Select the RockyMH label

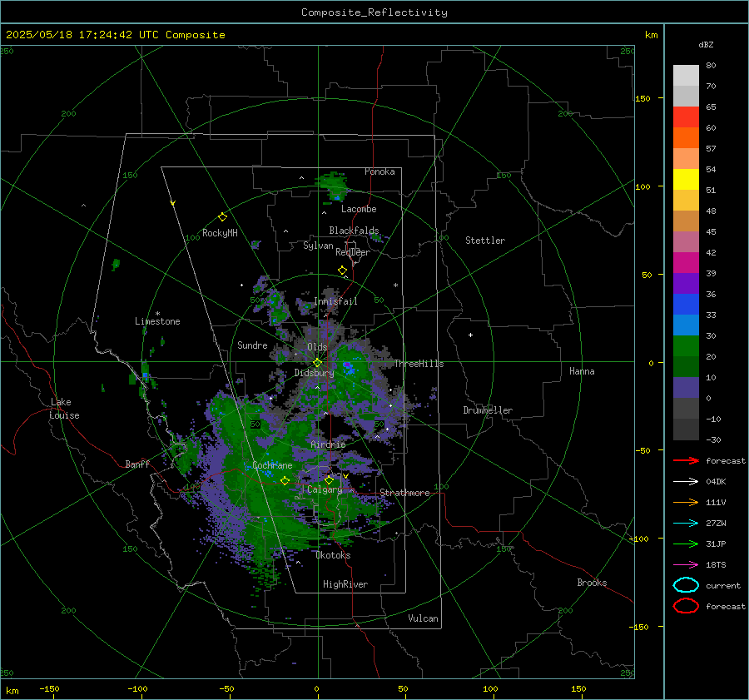(220, 233)
